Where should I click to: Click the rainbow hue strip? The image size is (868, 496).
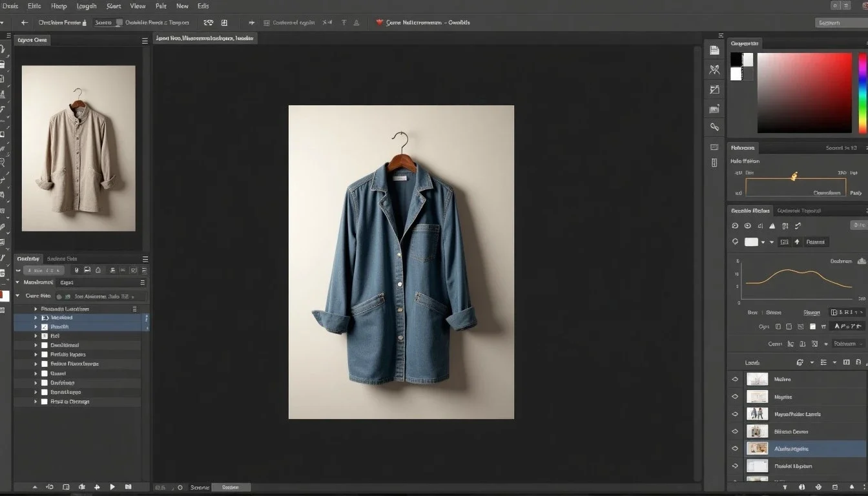(862, 93)
